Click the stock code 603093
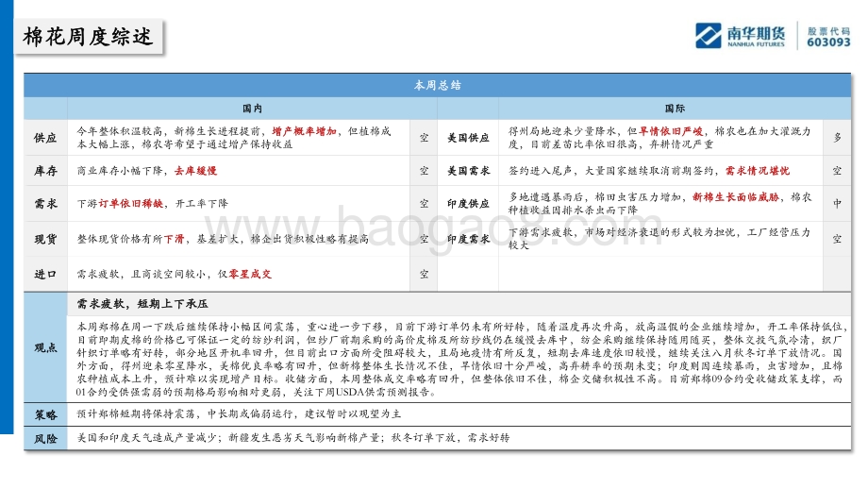 [x=828, y=42]
